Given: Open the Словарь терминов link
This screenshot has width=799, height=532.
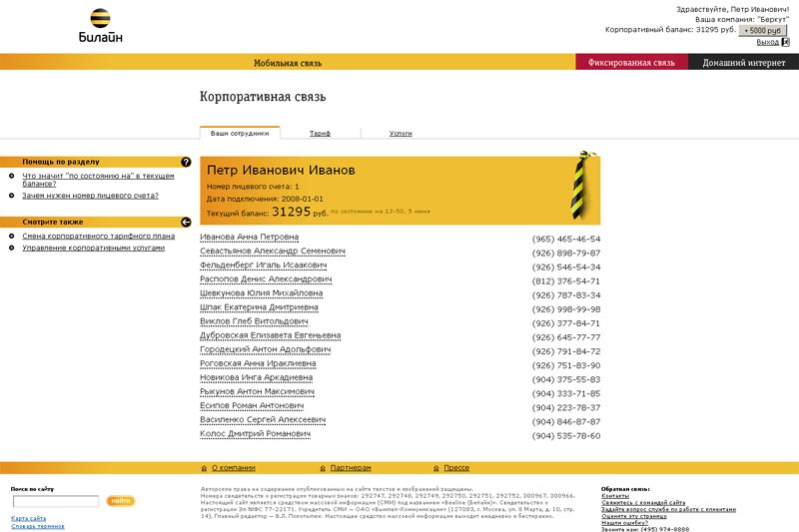Looking at the screenshot, I should pyautogui.click(x=38, y=526).
